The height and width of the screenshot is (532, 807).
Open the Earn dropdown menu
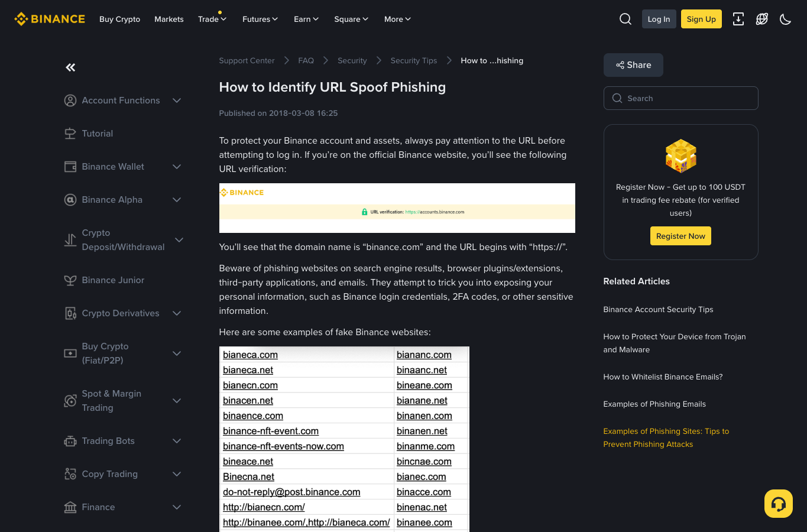pyautogui.click(x=306, y=19)
